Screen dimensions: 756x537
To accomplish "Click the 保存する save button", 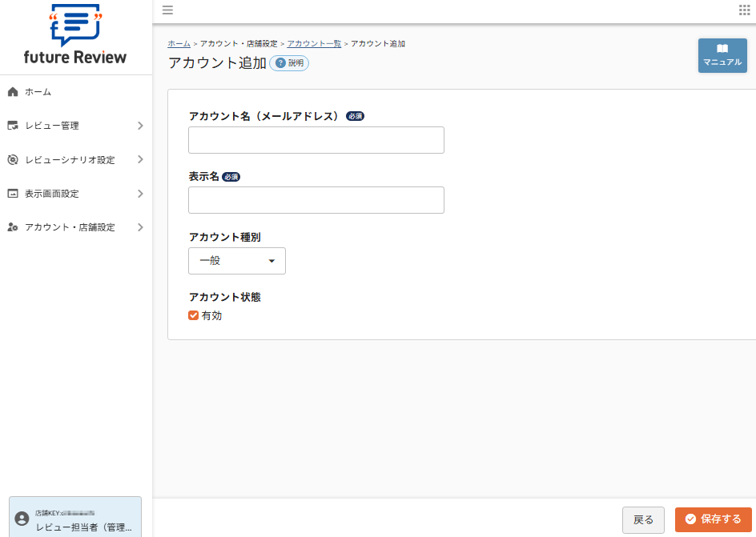I will (x=713, y=519).
